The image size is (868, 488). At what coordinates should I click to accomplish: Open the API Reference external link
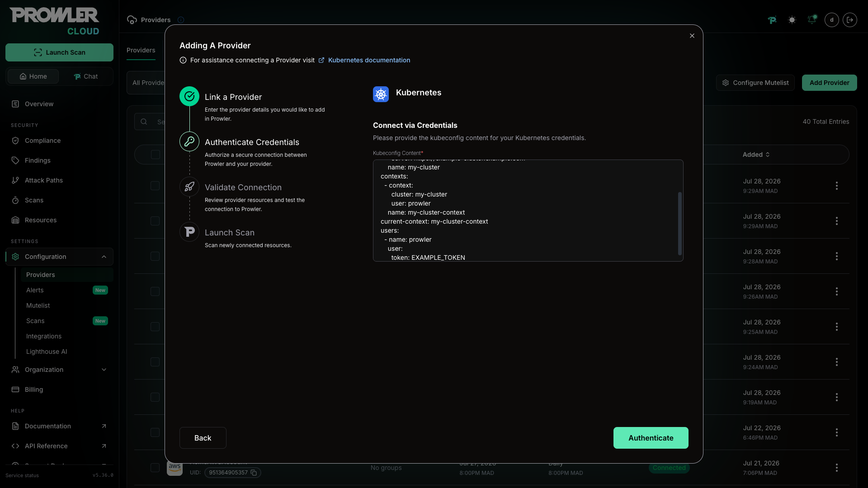pyautogui.click(x=59, y=446)
